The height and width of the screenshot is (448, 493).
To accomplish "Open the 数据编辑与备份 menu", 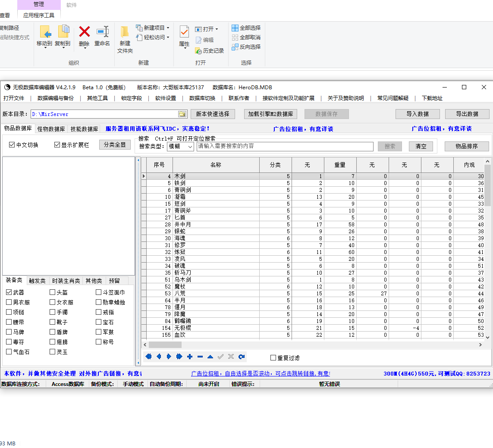I will (x=55, y=98).
